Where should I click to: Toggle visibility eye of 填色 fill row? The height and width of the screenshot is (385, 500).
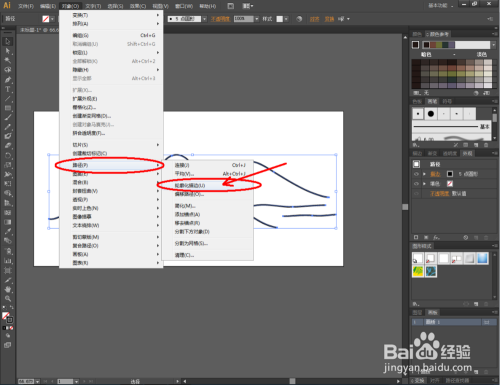[x=416, y=184]
